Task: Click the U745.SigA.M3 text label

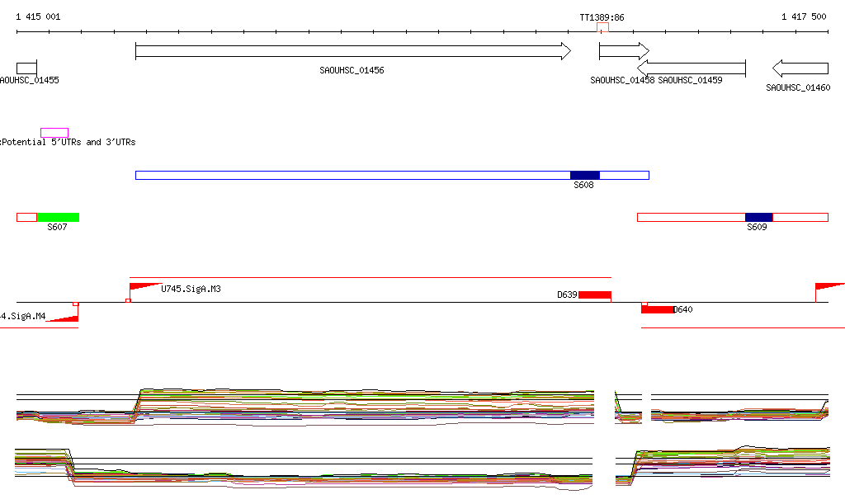Action: 191,290
